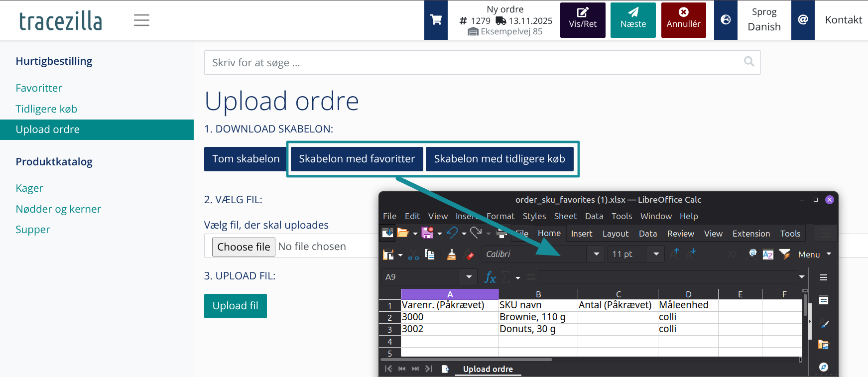Click Choose file button
Viewport: 868px width, 377px height.
[244, 247]
